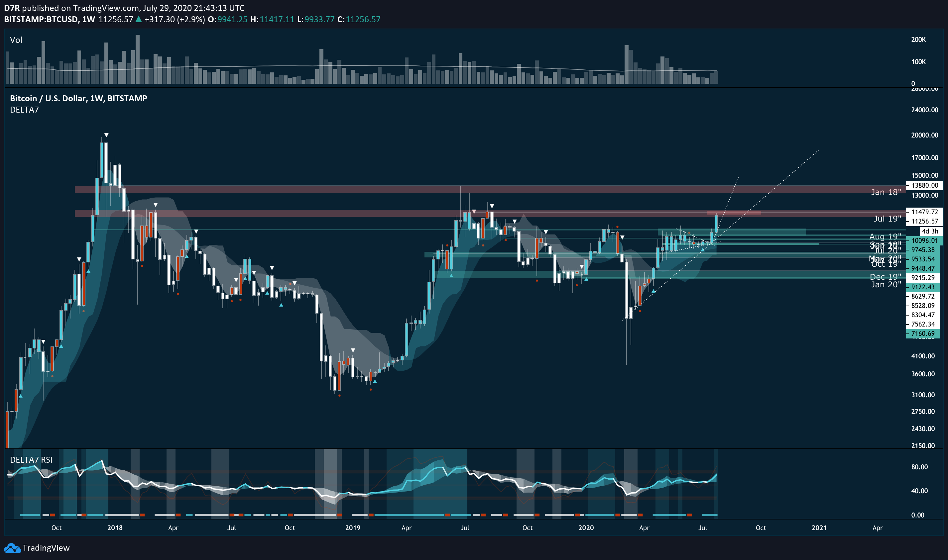The width and height of the screenshot is (948, 560).
Task: Click the TradingView wordmark text
Action: click(46, 548)
